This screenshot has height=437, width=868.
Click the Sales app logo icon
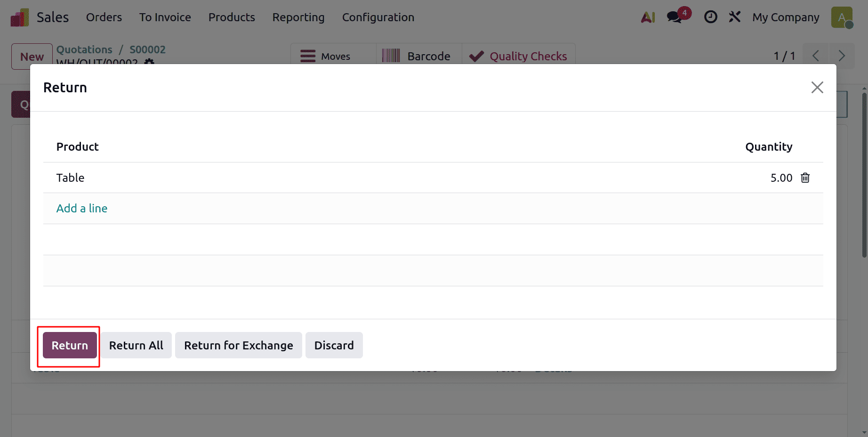point(20,17)
